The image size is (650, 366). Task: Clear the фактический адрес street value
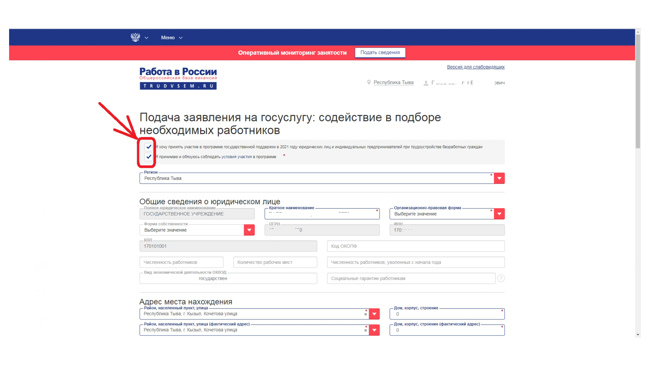click(x=366, y=330)
